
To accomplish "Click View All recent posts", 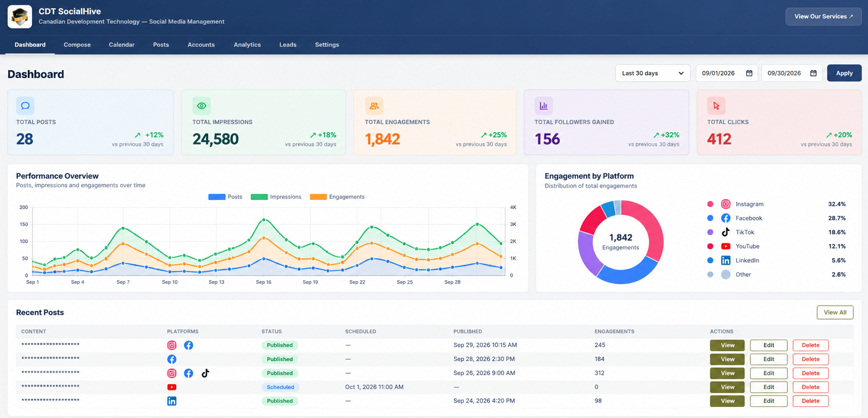I will click(835, 312).
